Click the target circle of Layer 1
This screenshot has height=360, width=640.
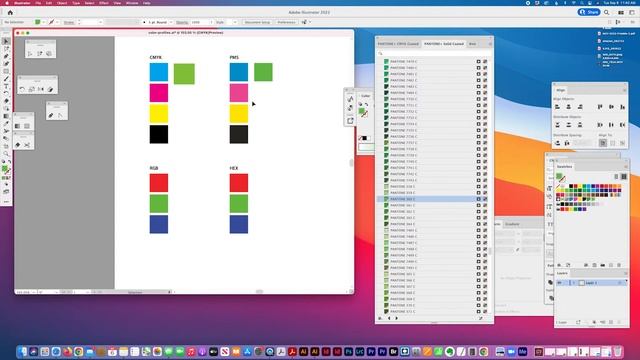(x=620, y=283)
